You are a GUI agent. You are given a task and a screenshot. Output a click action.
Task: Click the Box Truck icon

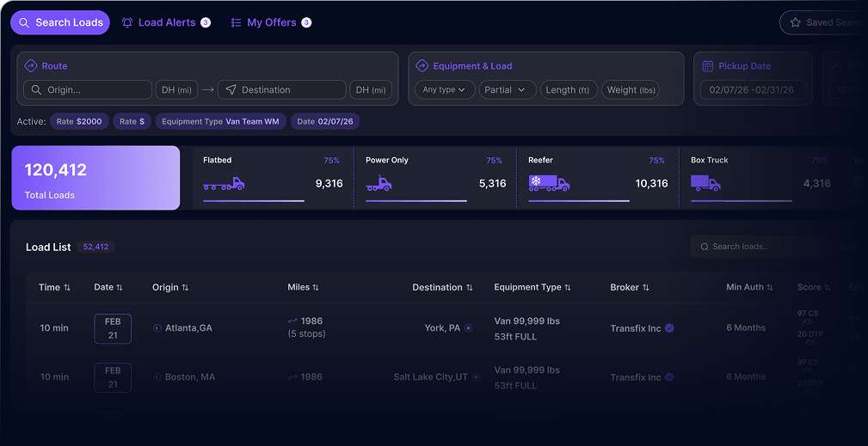coord(705,184)
